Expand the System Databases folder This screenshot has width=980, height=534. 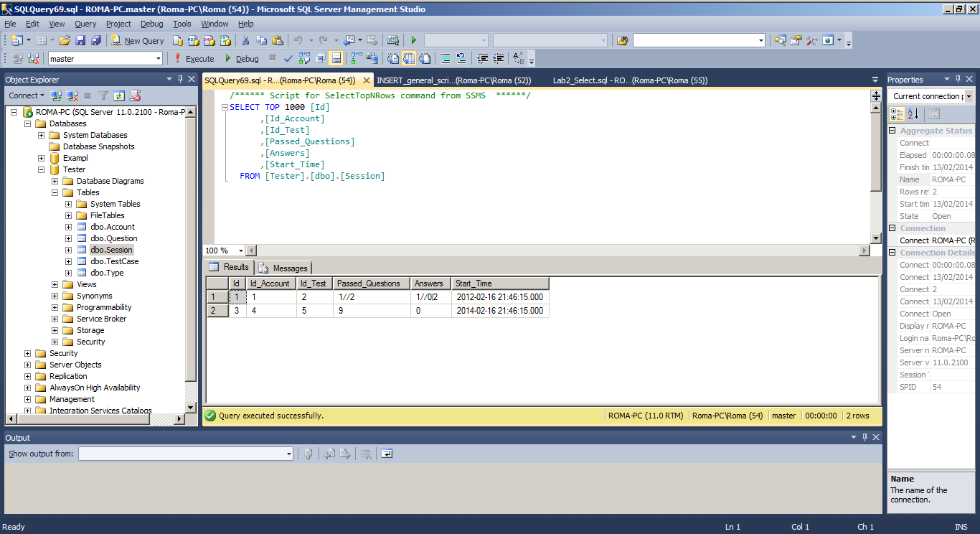(x=42, y=135)
